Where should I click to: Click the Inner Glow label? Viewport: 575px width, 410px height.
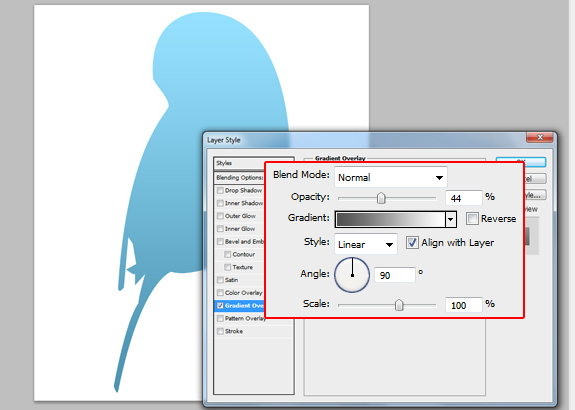[x=240, y=229]
